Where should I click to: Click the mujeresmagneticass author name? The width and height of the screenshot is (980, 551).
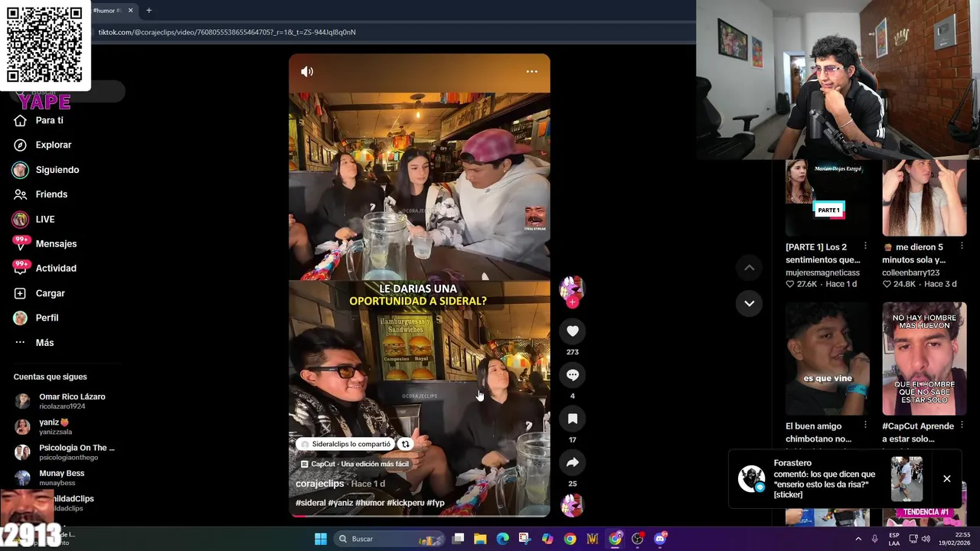[822, 272]
